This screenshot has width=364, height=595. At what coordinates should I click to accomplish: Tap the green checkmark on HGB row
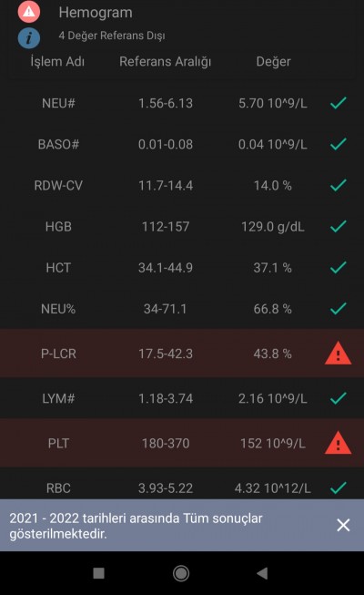338,226
